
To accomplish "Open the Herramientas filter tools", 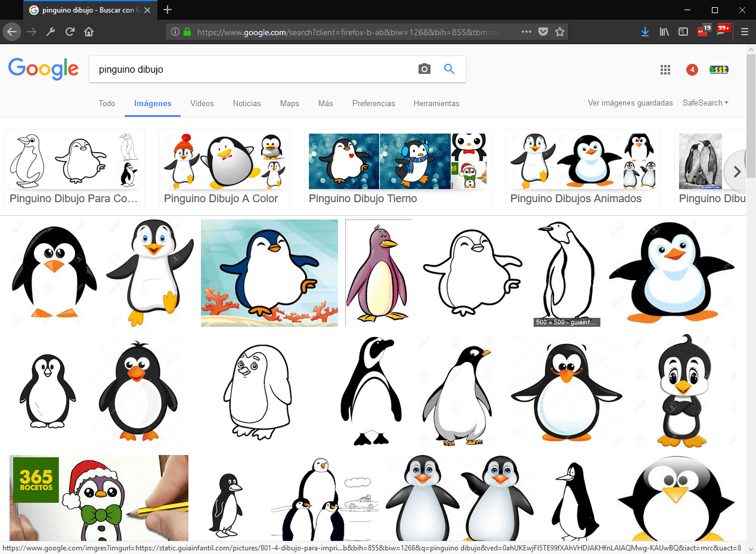I will (436, 103).
